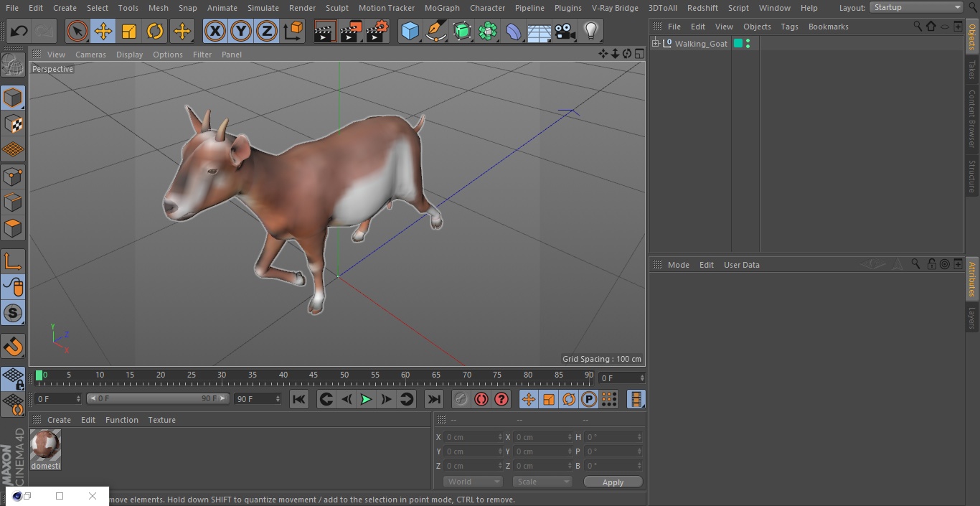
Task: Add a Cube primitive object
Action: 410,31
